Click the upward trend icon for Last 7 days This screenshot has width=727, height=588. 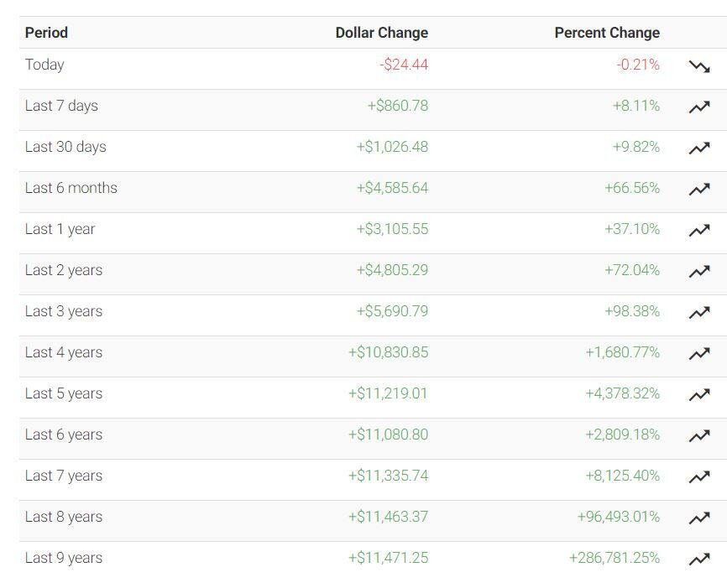coord(699,107)
